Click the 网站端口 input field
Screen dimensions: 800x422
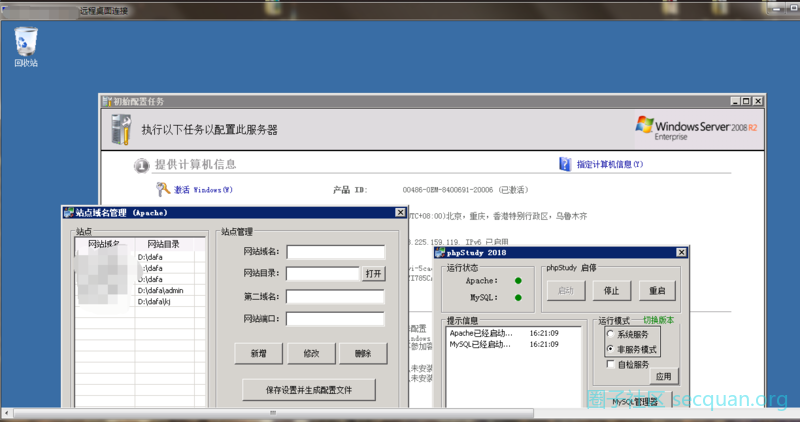(x=335, y=319)
